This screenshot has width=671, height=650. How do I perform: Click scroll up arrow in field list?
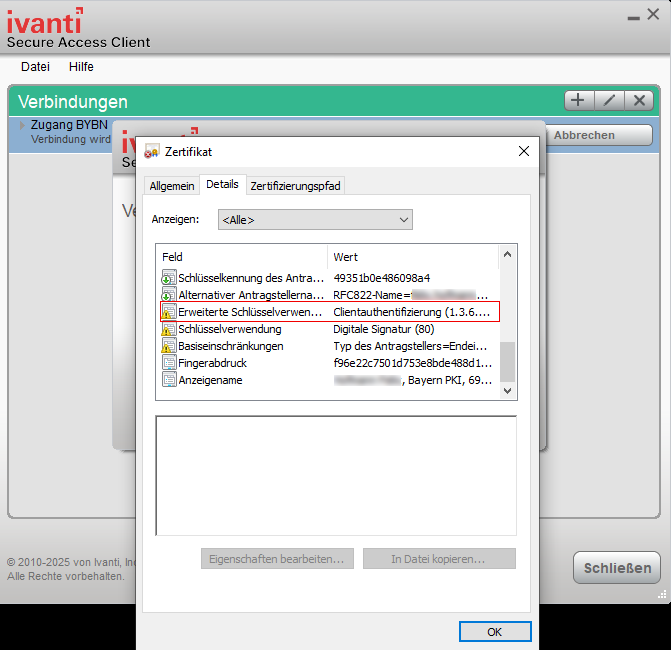click(x=508, y=254)
